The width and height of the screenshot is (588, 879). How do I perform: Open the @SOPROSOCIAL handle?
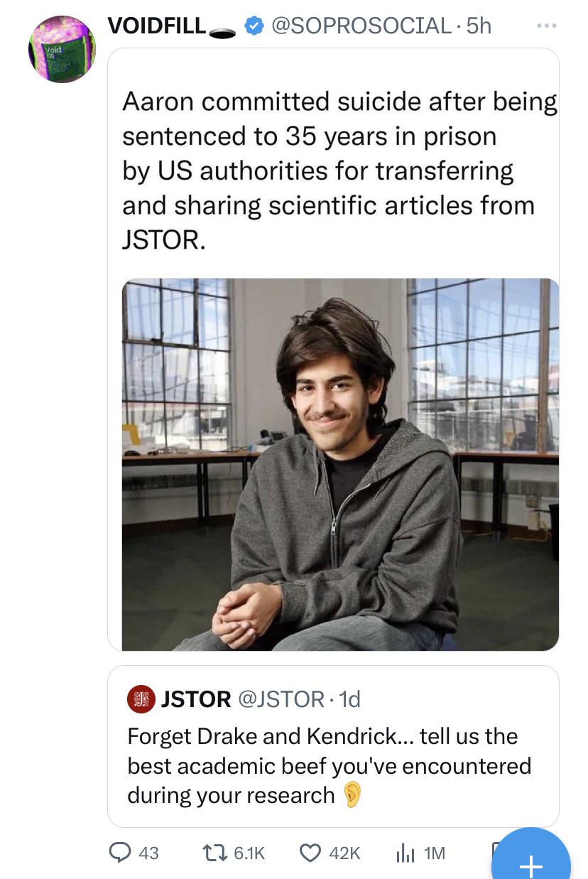click(362, 26)
